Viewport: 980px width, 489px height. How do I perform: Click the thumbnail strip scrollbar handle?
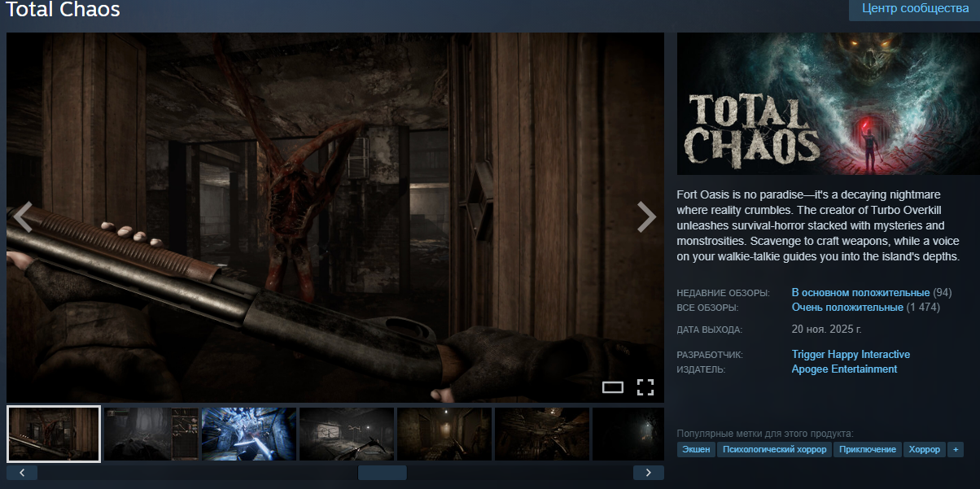pos(383,473)
